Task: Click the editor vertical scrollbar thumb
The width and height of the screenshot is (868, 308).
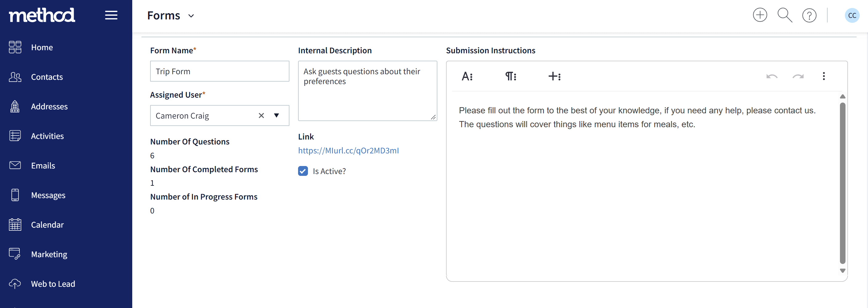Action: 842,183
